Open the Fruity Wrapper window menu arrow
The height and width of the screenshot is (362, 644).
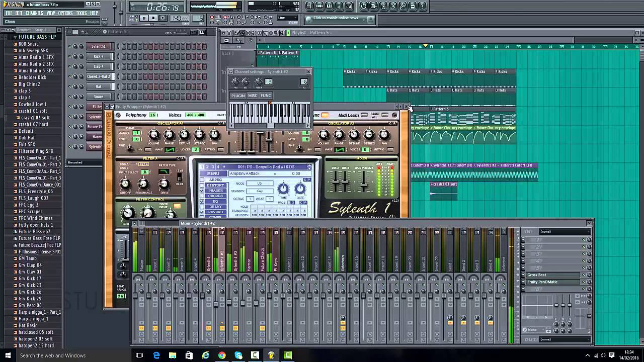point(107,107)
